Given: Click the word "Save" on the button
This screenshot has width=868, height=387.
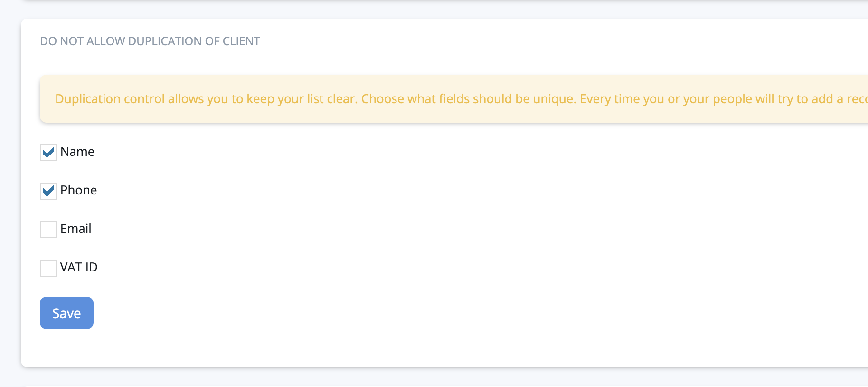Looking at the screenshot, I should (x=66, y=313).
